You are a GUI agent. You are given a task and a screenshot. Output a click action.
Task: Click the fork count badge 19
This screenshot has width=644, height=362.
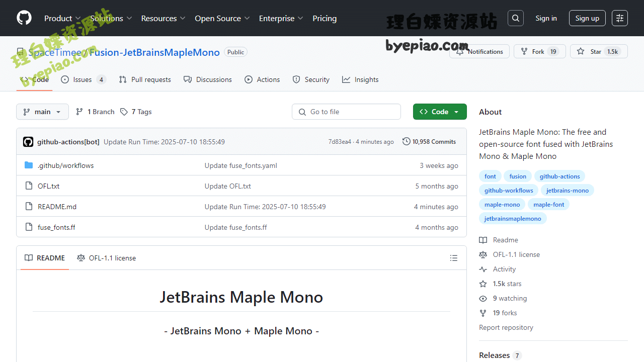pyautogui.click(x=553, y=51)
